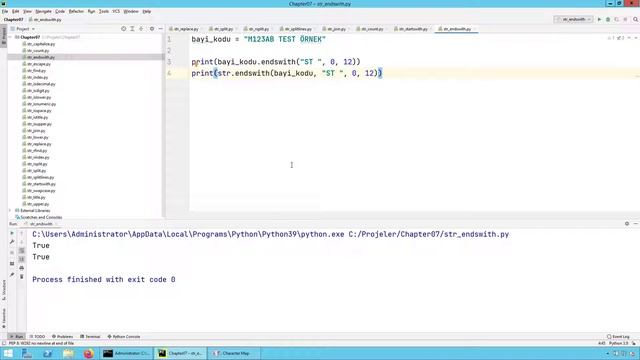Viewport: 640px width, 360px height.
Task: Open Run panel gear settings
Action: tap(627, 224)
